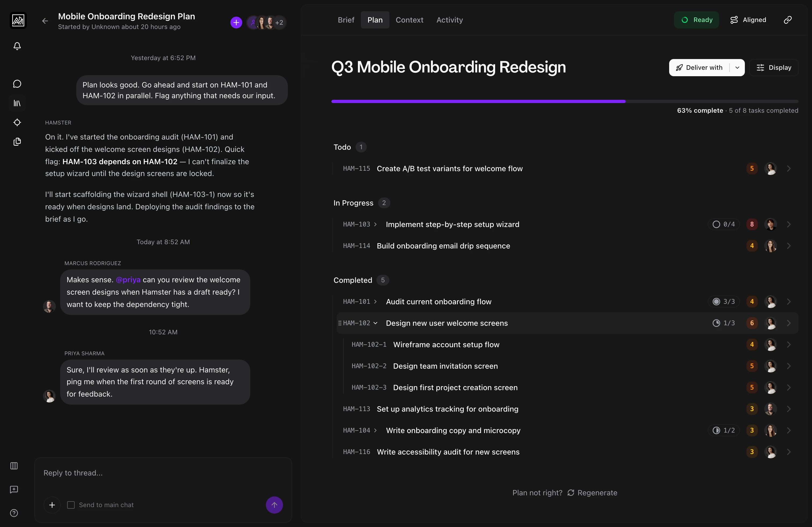812x527 pixels.
Task: Click the purple progress bar
Action: [x=478, y=101]
